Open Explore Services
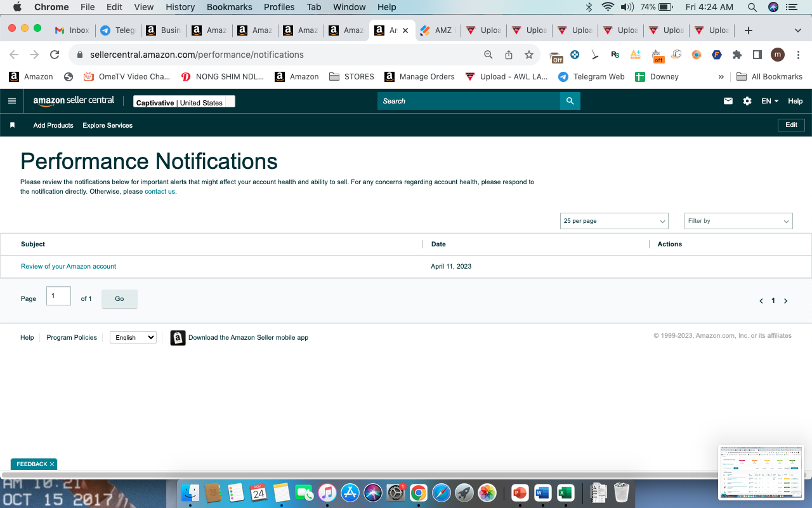This screenshot has width=812, height=508. point(107,125)
